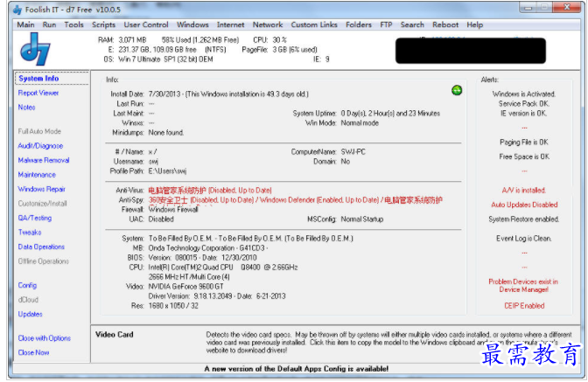
Task: Open the Custom Links menu
Action: [x=314, y=24]
